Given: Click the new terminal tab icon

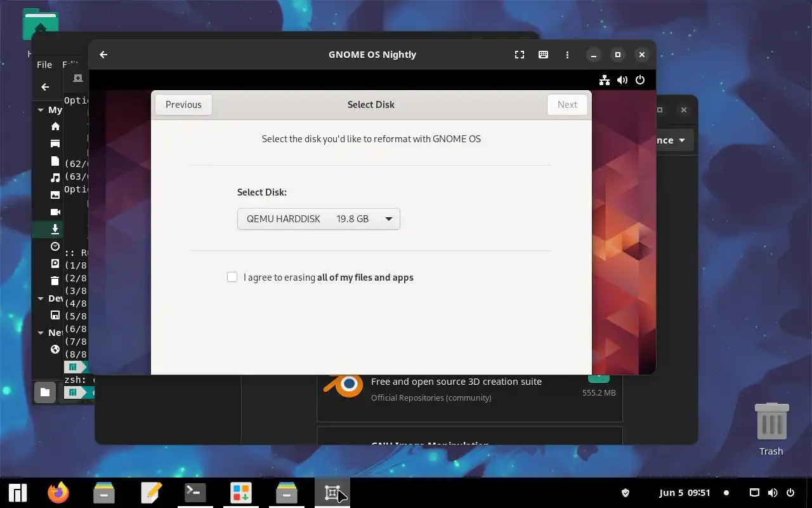Looking at the screenshot, I should pos(78,78).
